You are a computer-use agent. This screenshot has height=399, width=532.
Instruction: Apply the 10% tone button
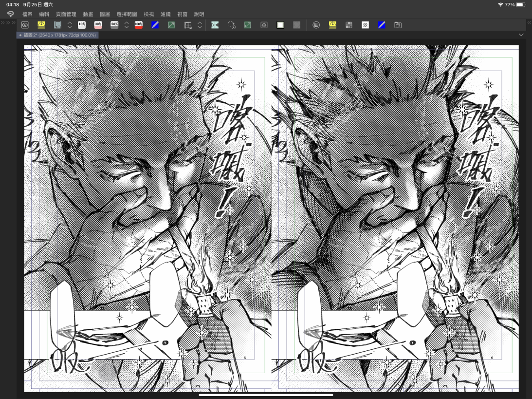(82, 25)
